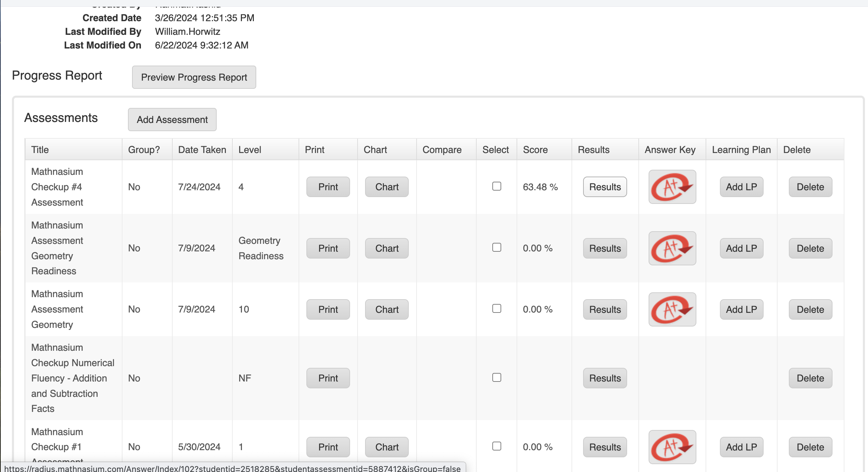Viewport: 868px width, 472px height.
Task: Print the Geometry Readiness assessment
Action: (328, 248)
